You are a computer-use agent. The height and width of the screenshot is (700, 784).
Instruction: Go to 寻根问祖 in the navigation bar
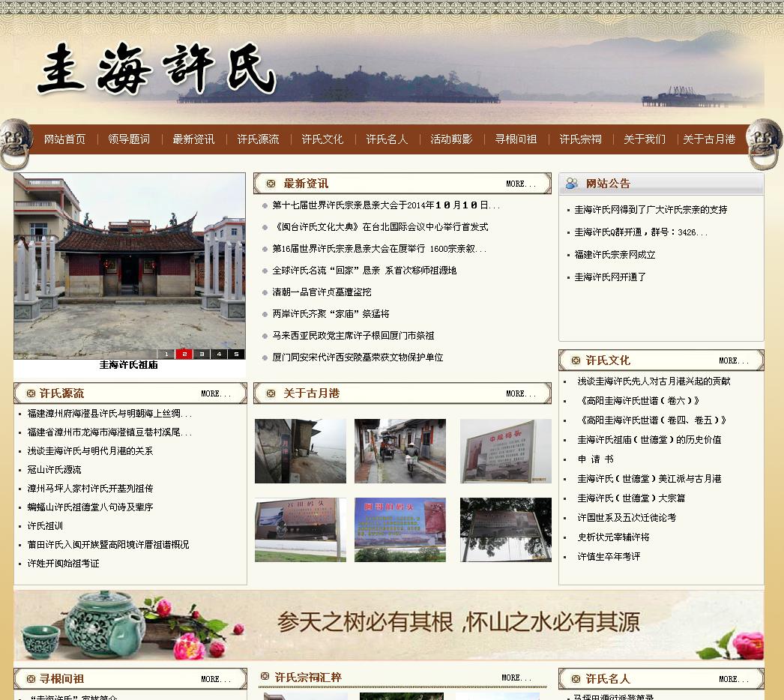click(x=516, y=139)
